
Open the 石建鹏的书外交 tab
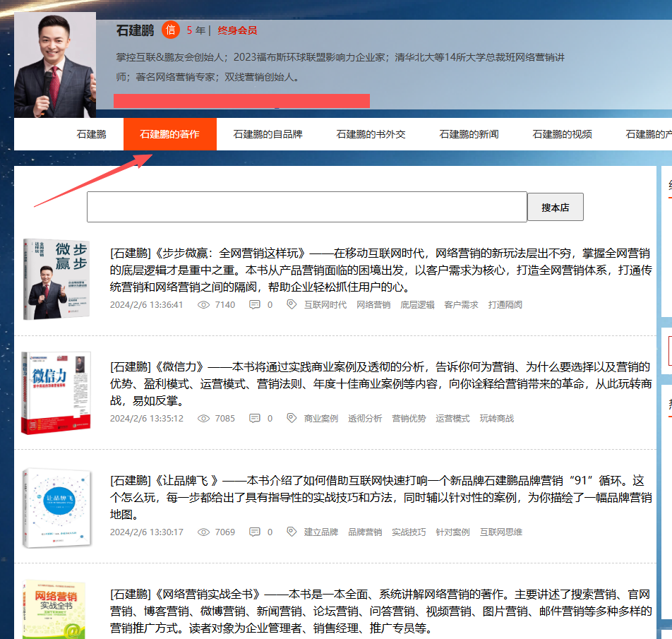pos(371,134)
